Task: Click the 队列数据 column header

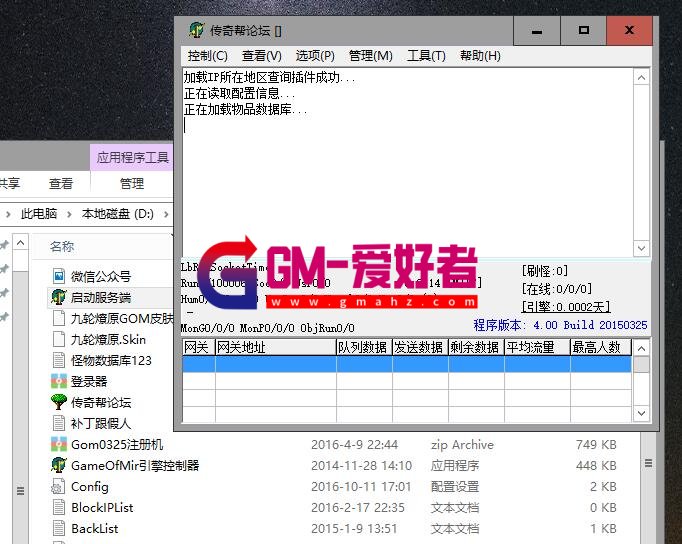Action: pyautogui.click(x=364, y=347)
